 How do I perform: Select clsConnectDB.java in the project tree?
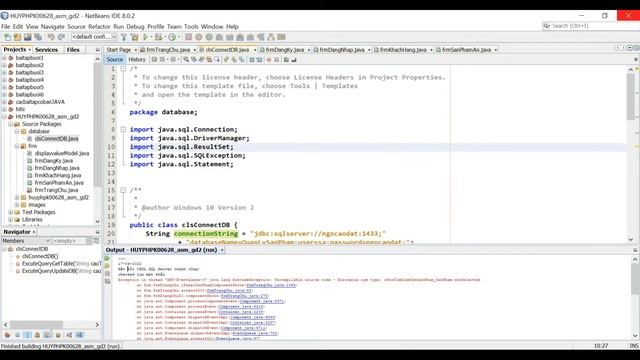click(x=56, y=139)
